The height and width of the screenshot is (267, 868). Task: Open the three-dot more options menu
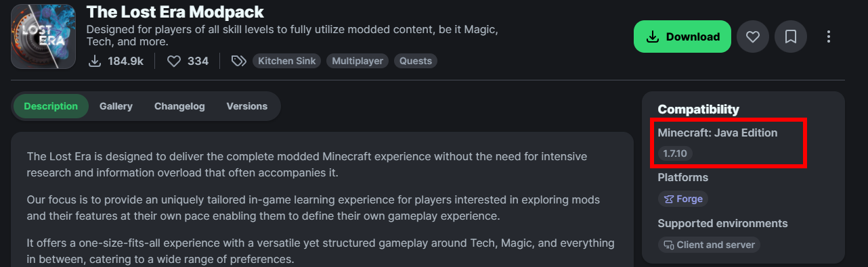[829, 37]
